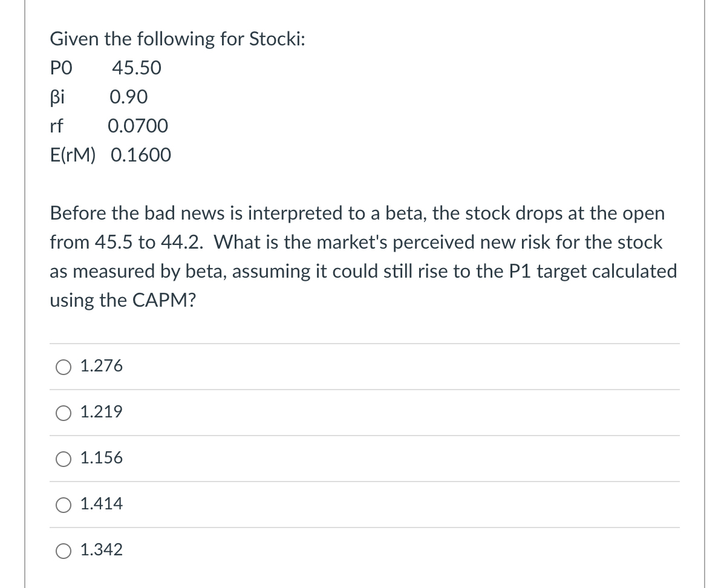Click the beta value 0.90

[128, 97]
